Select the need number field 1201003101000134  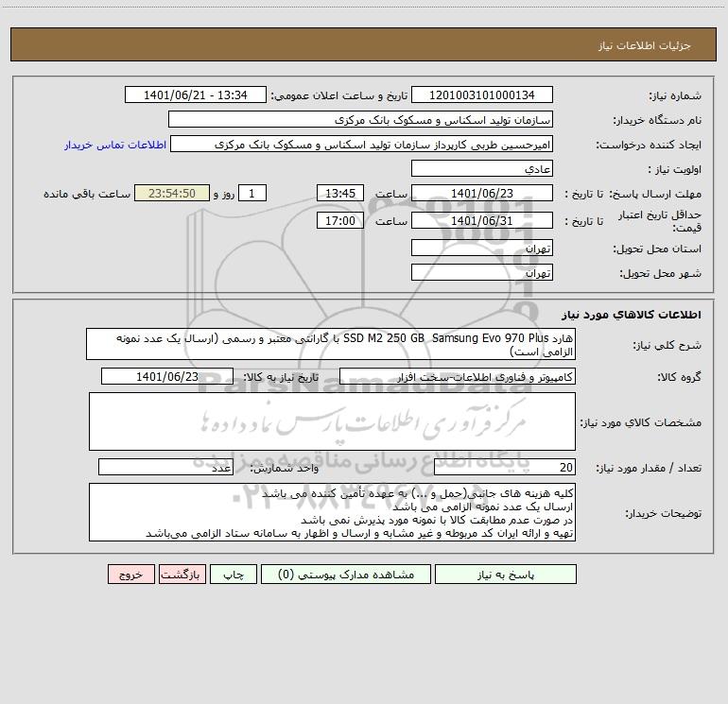(x=482, y=94)
